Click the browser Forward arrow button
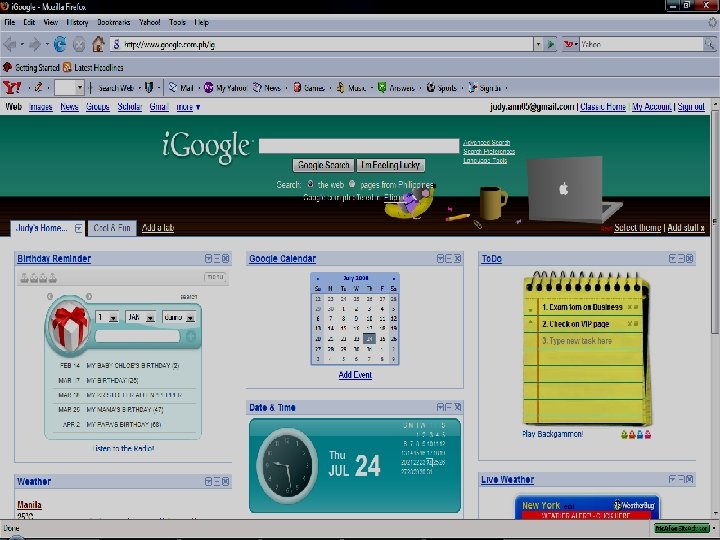 click(35, 45)
